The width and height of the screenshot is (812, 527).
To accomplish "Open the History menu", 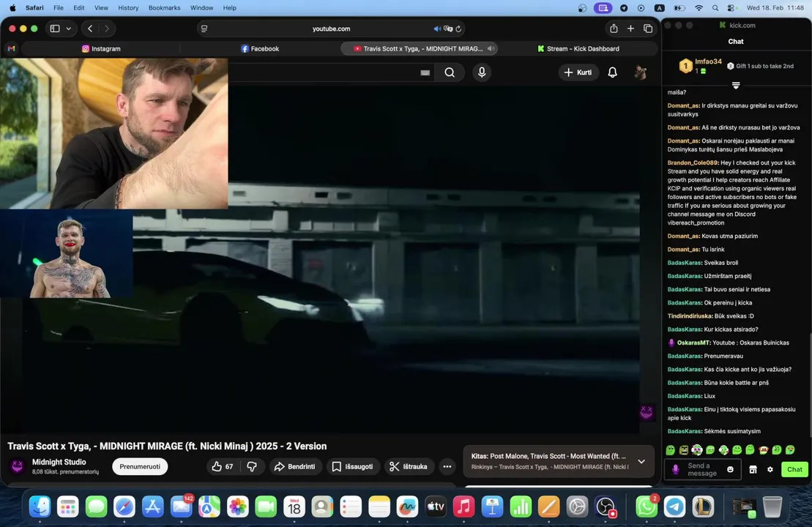I will click(x=128, y=8).
